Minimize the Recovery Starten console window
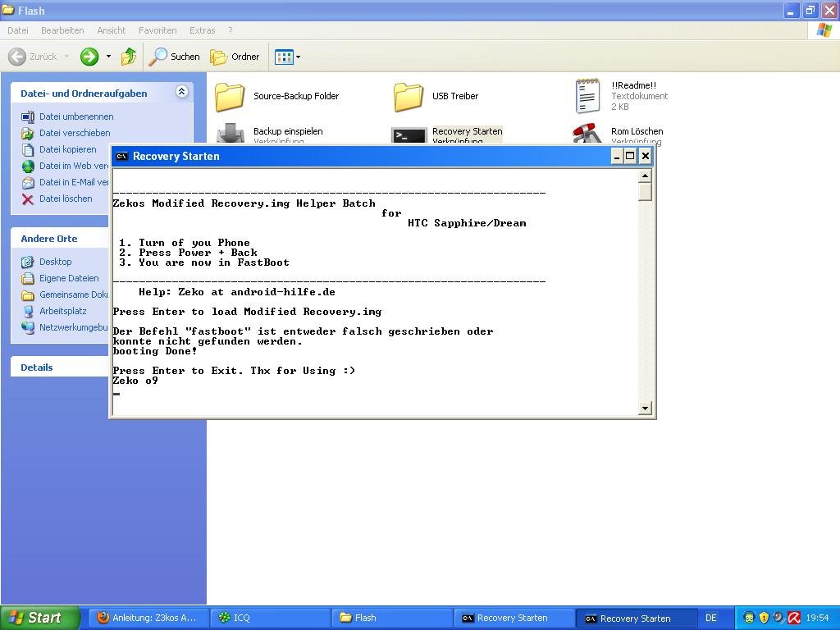The height and width of the screenshot is (630, 840). pyautogui.click(x=617, y=156)
